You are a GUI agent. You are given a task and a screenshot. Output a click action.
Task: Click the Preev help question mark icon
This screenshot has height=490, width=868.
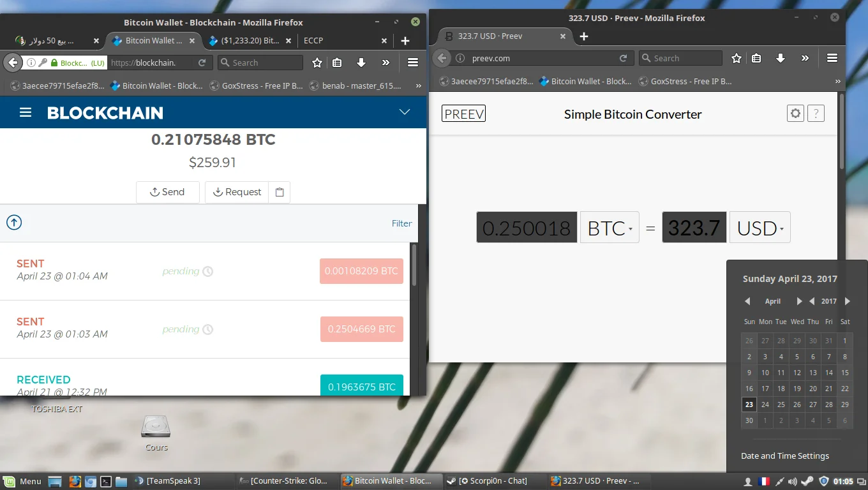coord(816,114)
